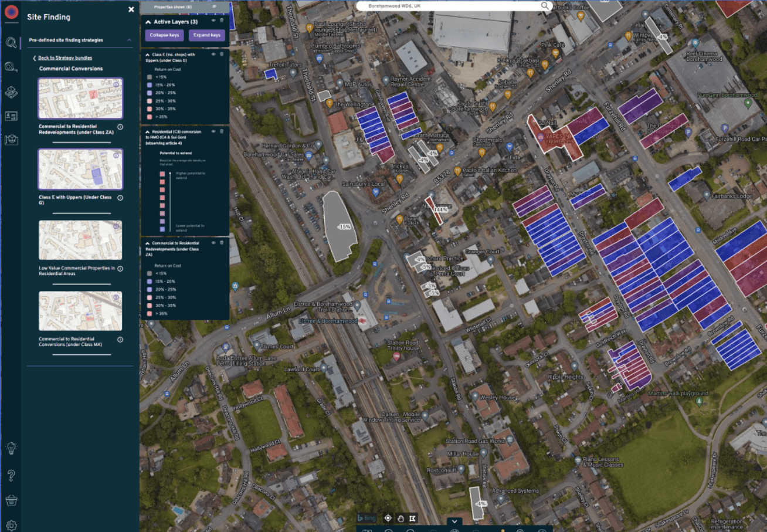
Task: Open the settings gear in sidebar
Action: click(11, 525)
